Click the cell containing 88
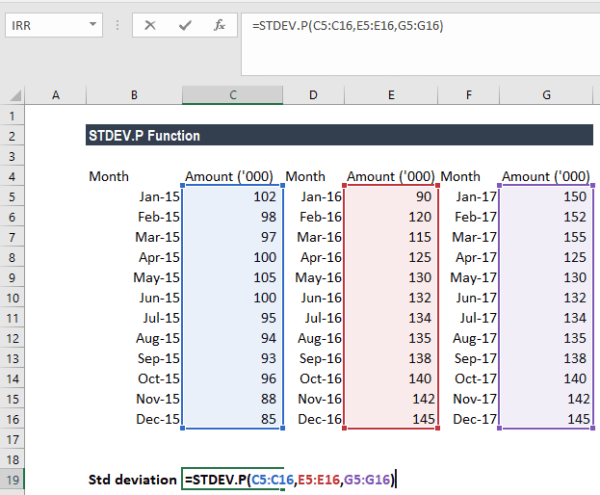Viewport: 600px width, 495px height. [x=233, y=399]
